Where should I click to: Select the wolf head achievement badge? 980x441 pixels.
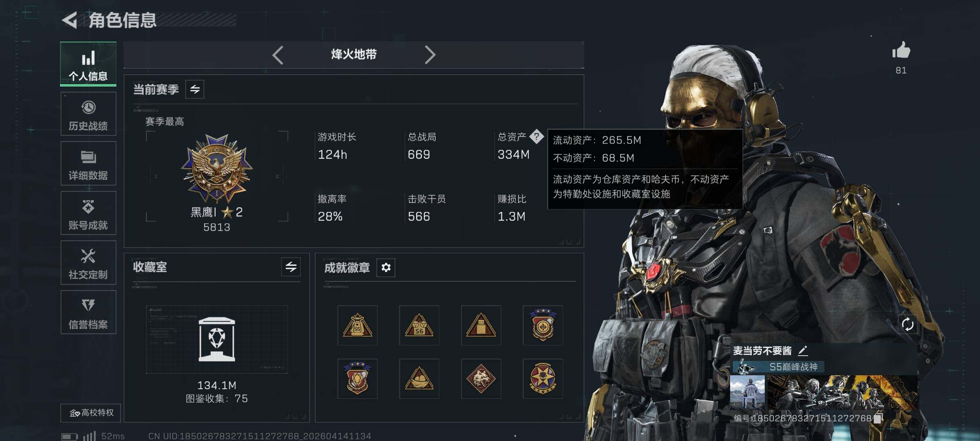point(481,379)
